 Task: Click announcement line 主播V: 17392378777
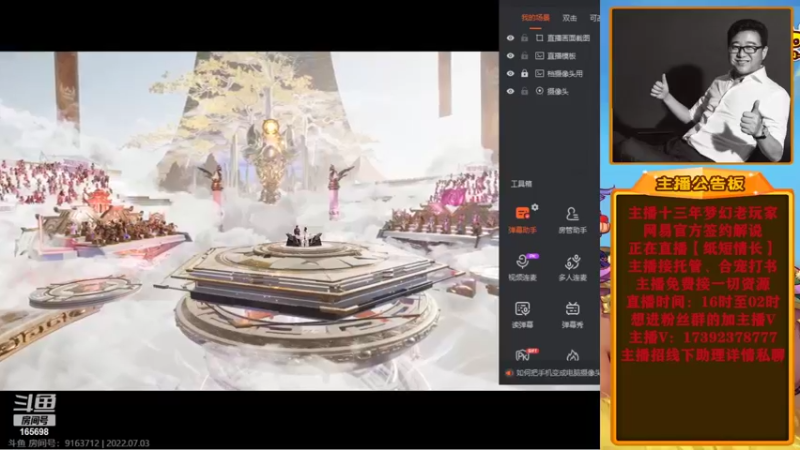[703, 337]
